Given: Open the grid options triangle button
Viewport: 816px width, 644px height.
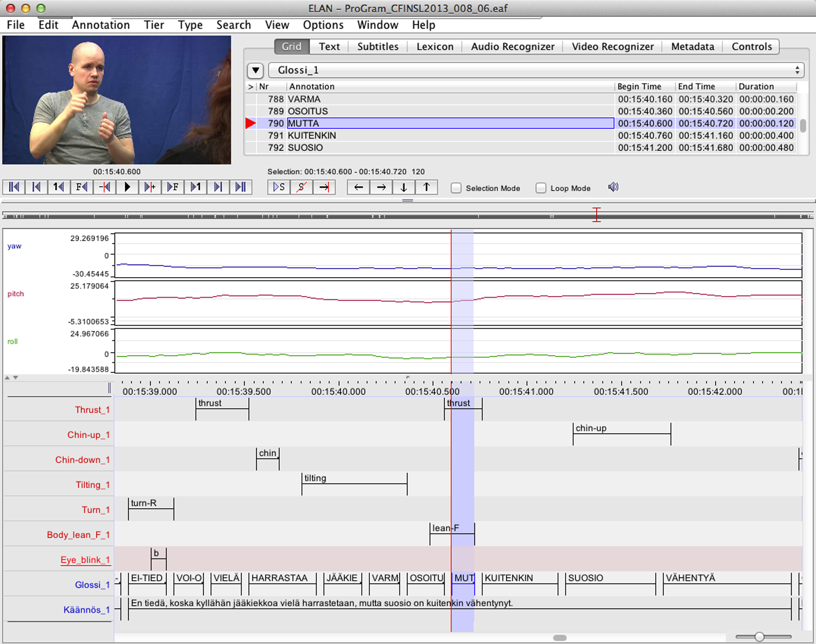Looking at the screenshot, I should (256, 70).
